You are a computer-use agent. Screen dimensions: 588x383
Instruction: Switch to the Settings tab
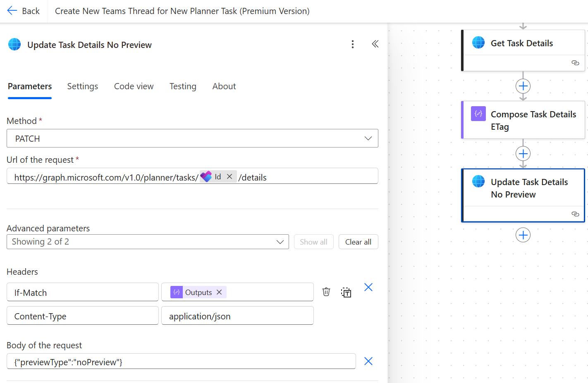83,86
